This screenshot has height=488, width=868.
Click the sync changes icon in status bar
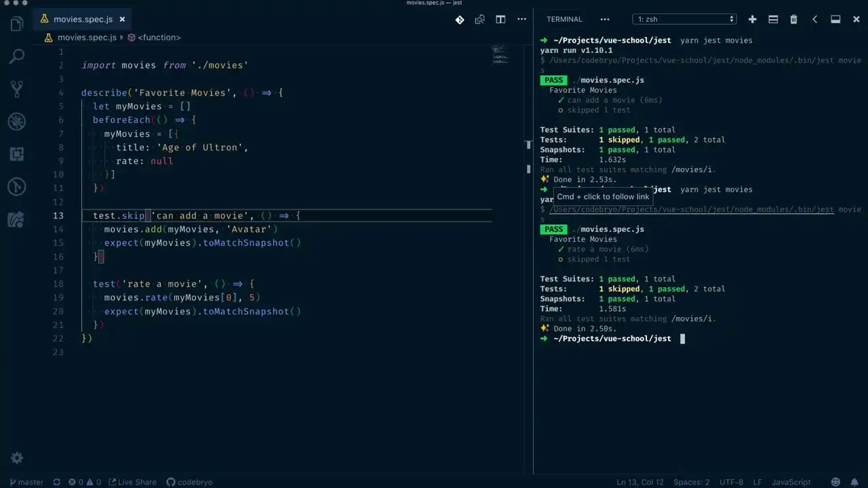57,482
